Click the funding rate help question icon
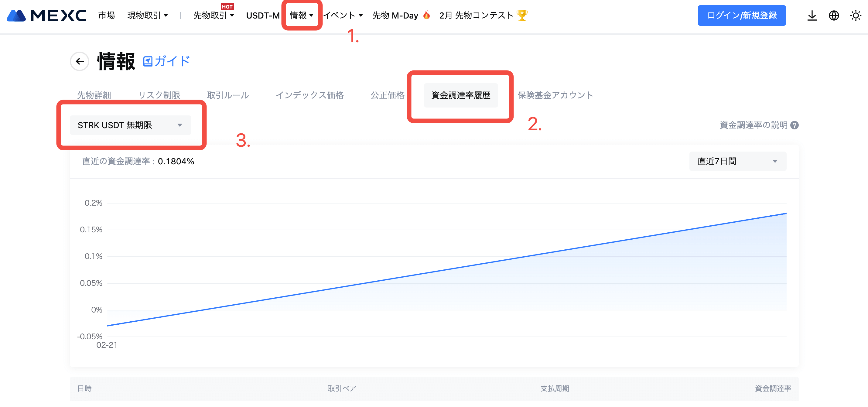 pos(795,125)
